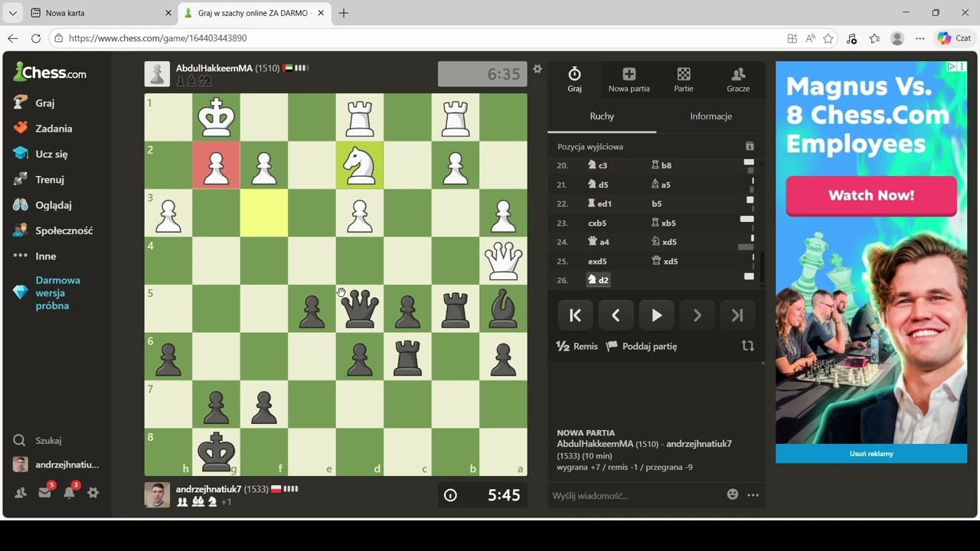Open Copilot Czat button in browser
Screen dimensions: 980x551
pyautogui.click(x=954, y=38)
